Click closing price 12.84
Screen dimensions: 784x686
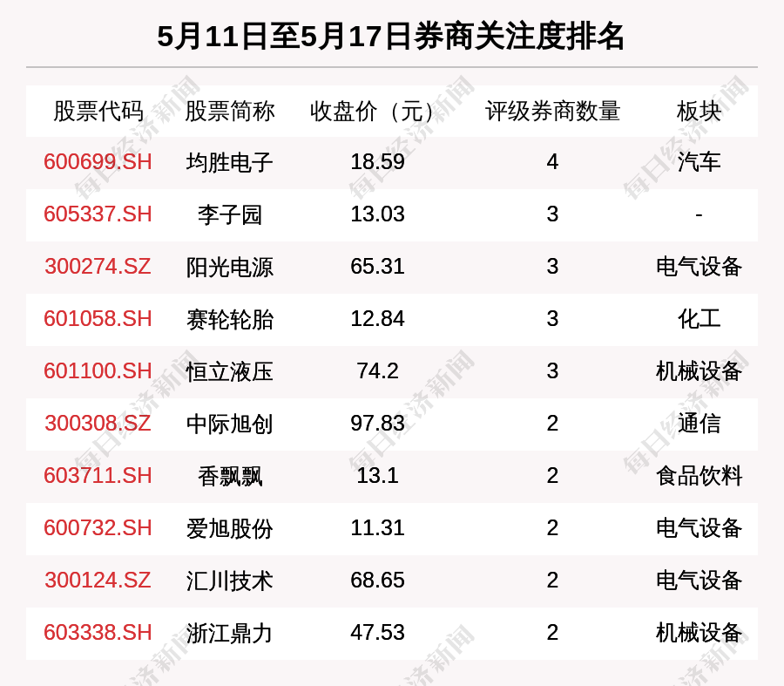coord(377,319)
